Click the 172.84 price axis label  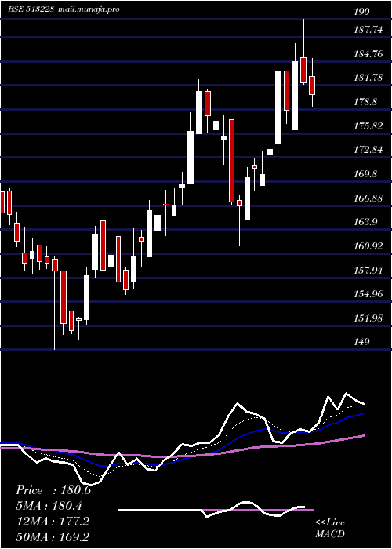click(x=368, y=150)
